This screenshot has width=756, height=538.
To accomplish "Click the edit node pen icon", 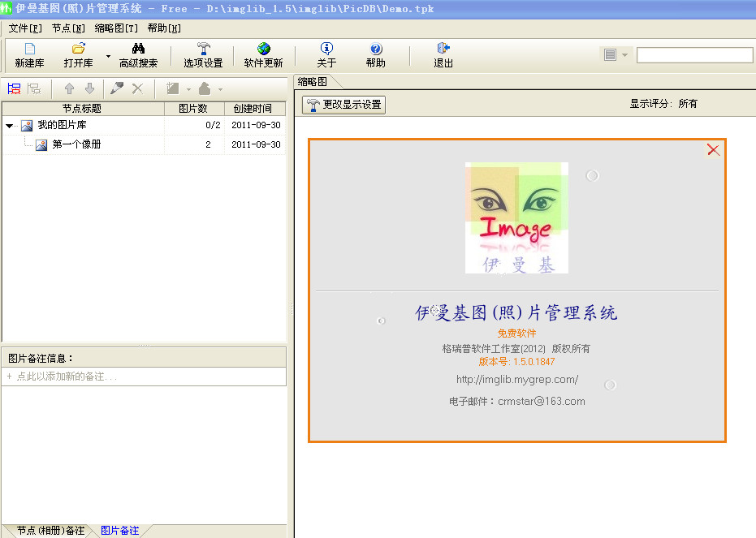I will (117, 88).
